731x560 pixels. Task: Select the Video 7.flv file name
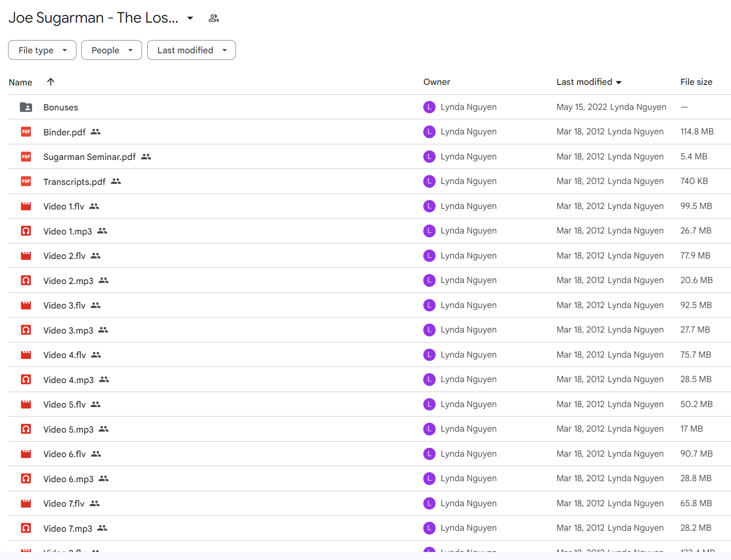[x=64, y=503]
